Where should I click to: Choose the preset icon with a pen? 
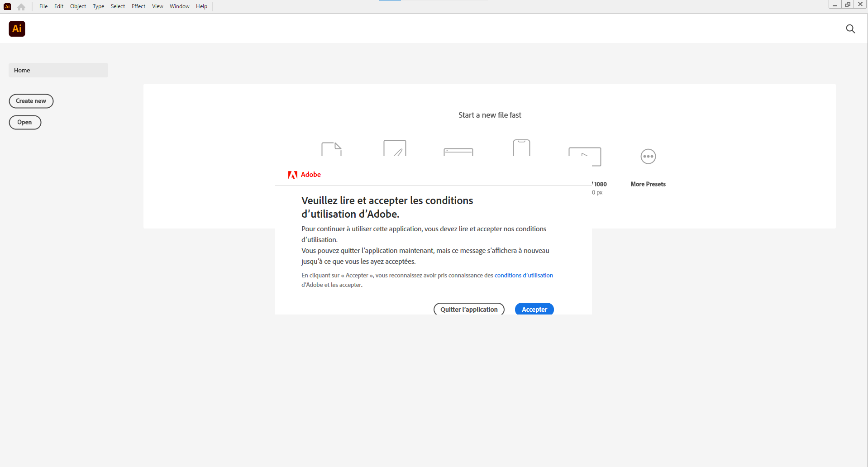(x=395, y=148)
